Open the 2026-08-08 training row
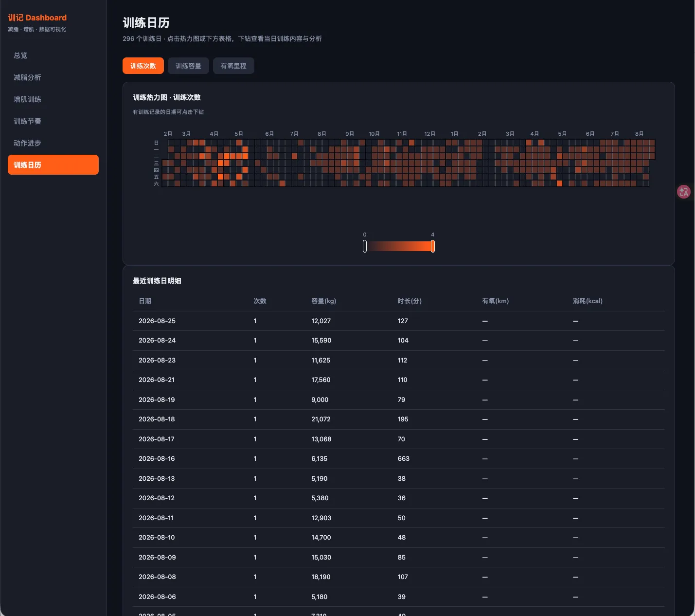The height and width of the screenshot is (616, 695). 399,577
